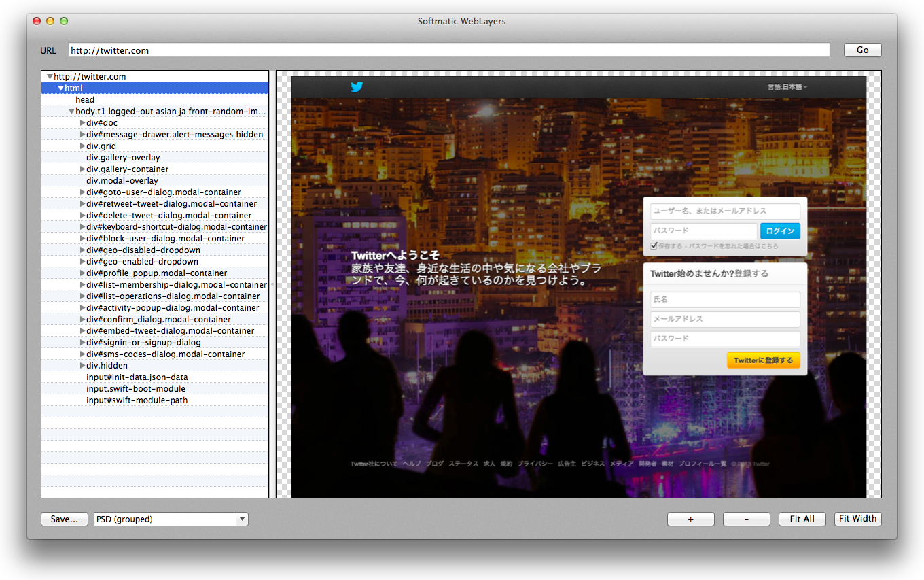Viewport: 924px width, 580px height.
Task: Expand div#list-operations-dialog.modal-container node
Action: (x=82, y=296)
